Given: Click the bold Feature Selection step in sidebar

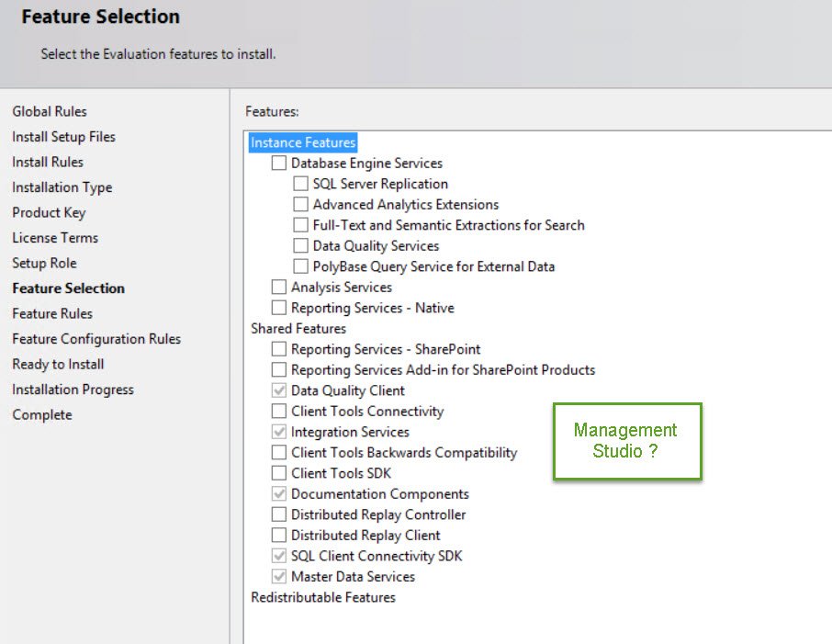Looking at the screenshot, I should click(x=69, y=288).
